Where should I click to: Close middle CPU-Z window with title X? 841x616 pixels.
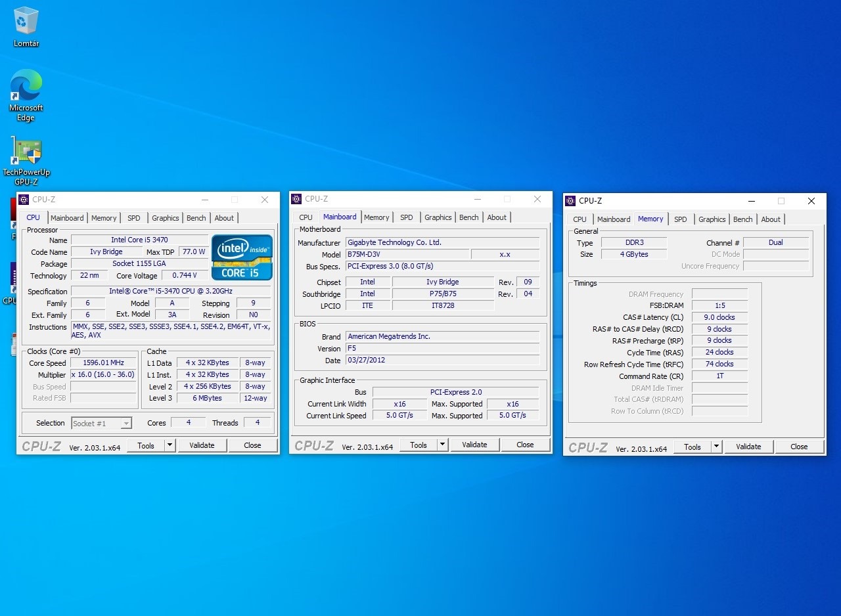pyautogui.click(x=537, y=199)
